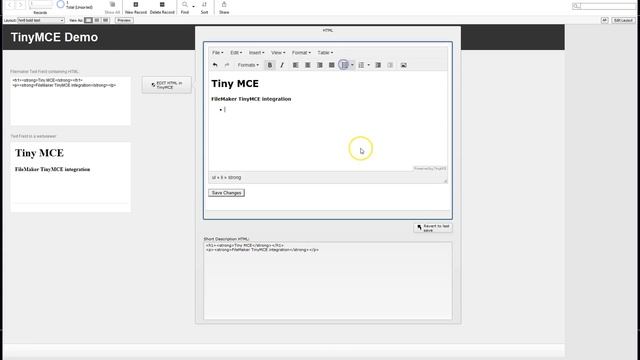This screenshot has width=640, height=360.
Task: Decrease indent in TinyMCE toolbar
Action: pyautogui.click(x=378, y=65)
